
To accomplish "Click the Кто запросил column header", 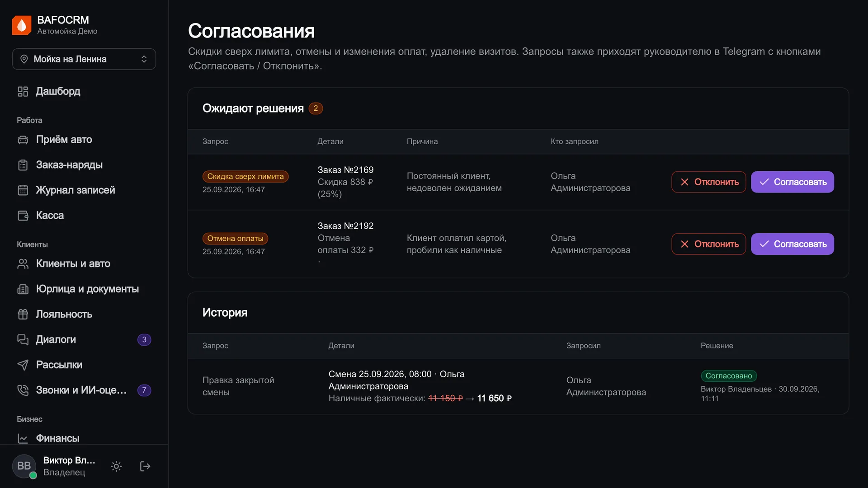I will [574, 141].
